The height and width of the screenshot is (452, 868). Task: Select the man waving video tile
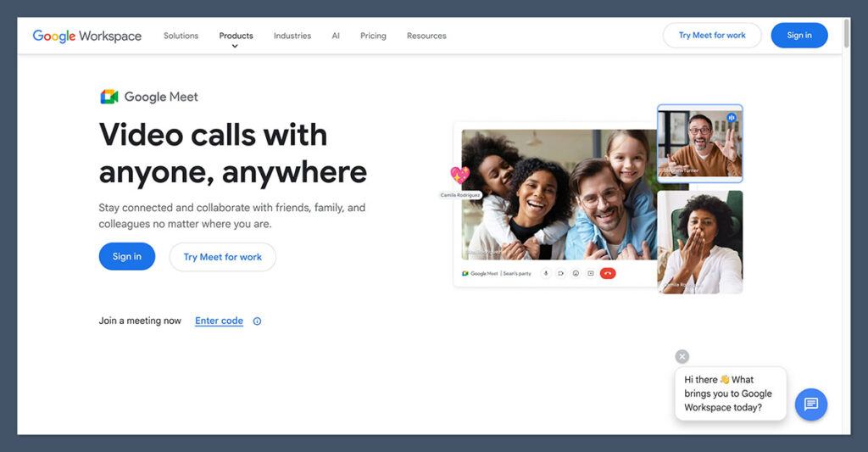click(x=699, y=143)
